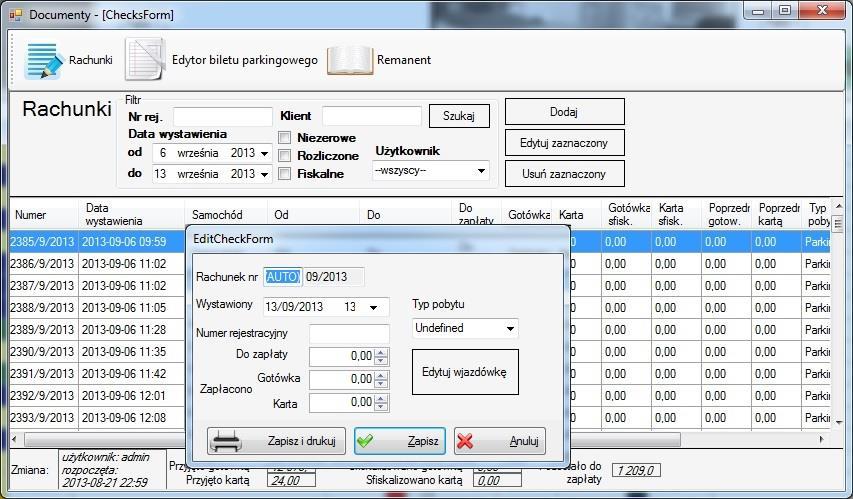
Task: Decrease Karta value with down arrow
Action: (x=381, y=407)
